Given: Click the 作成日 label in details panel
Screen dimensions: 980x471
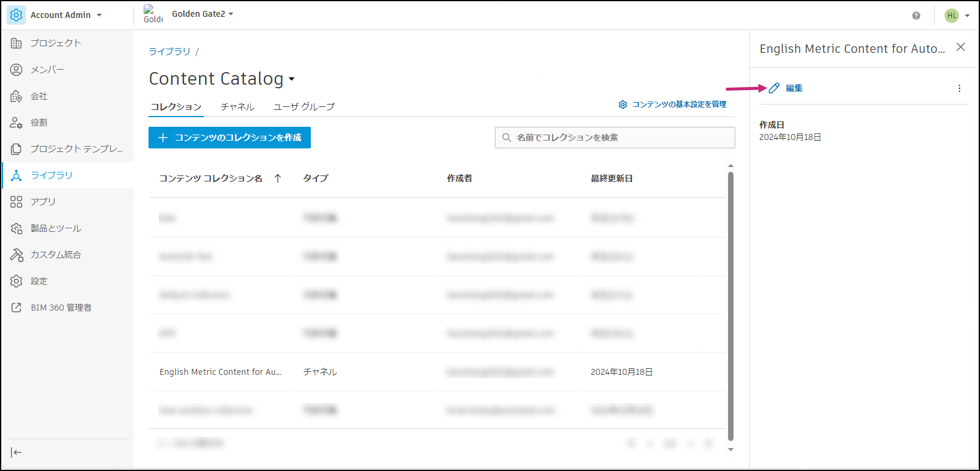Looking at the screenshot, I should tap(772, 125).
